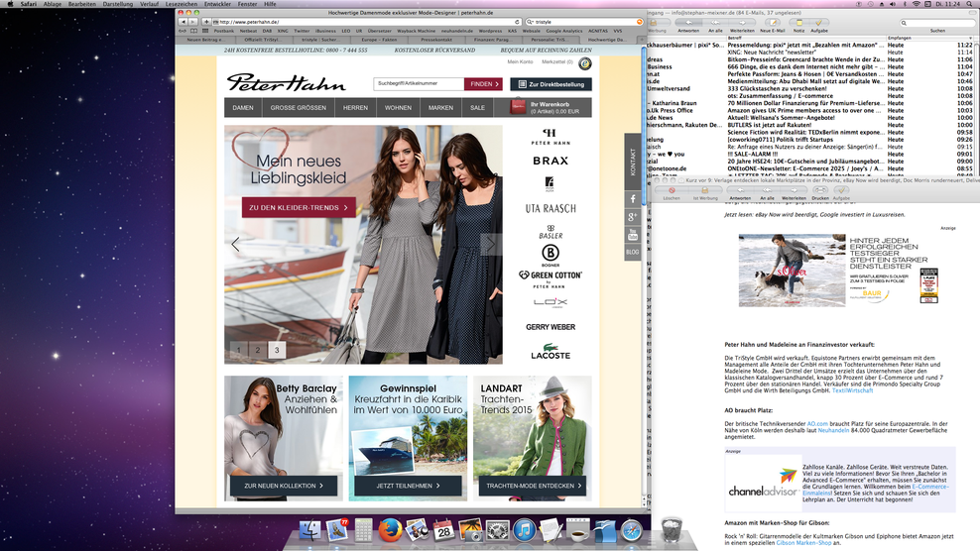Open GROSSE GRÖSSEN navigation category
The height and width of the screenshot is (551, 980).
pos(299,107)
